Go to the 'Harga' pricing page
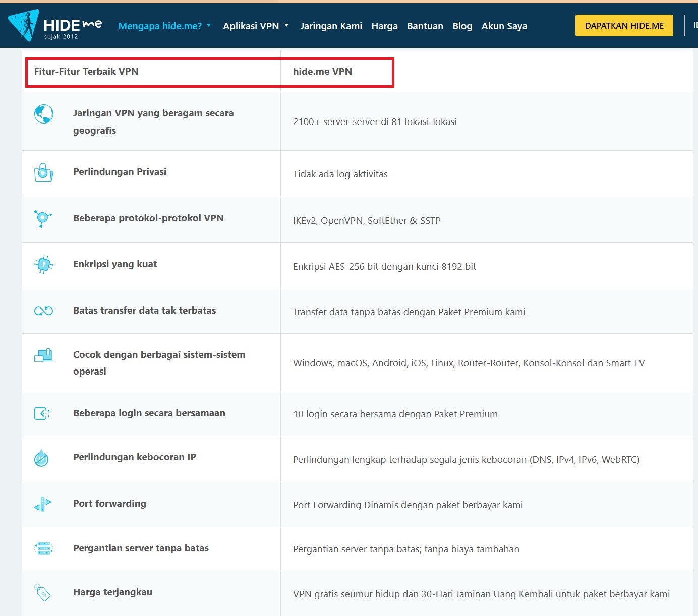Image resolution: width=698 pixels, height=616 pixels. coord(384,26)
